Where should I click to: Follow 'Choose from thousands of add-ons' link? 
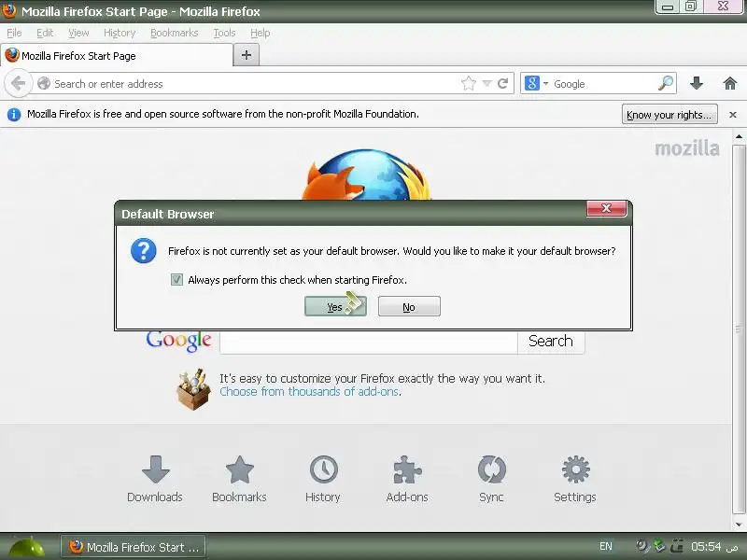[309, 391]
